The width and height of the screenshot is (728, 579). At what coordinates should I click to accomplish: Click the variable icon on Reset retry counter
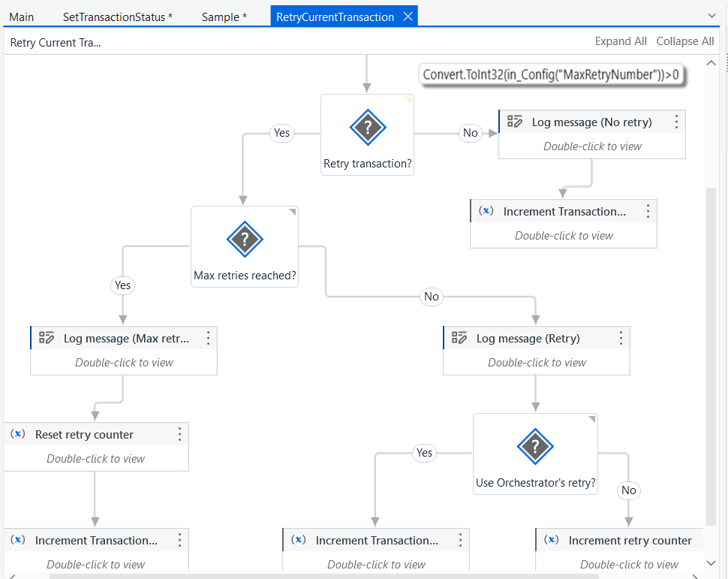coord(17,434)
